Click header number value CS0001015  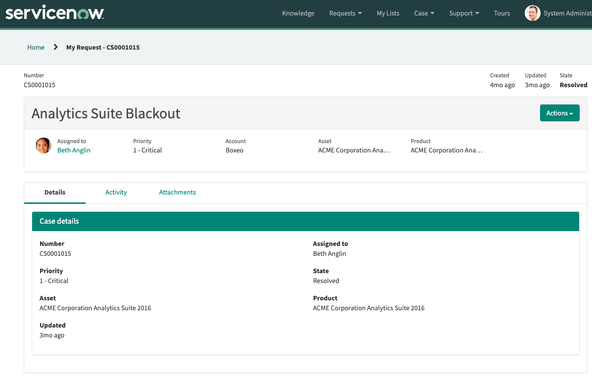pyautogui.click(x=39, y=85)
